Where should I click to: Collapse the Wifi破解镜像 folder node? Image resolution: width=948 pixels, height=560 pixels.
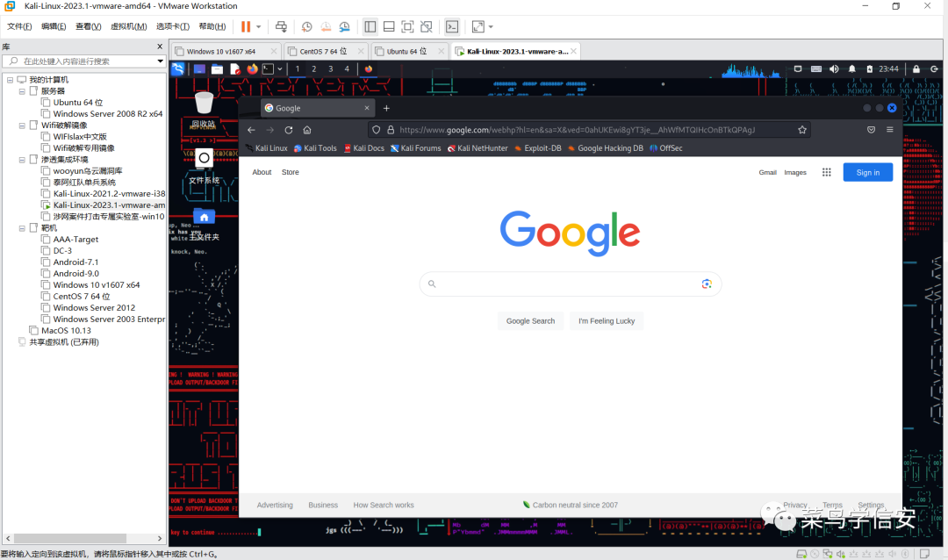pyautogui.click(x=22, y=126)
